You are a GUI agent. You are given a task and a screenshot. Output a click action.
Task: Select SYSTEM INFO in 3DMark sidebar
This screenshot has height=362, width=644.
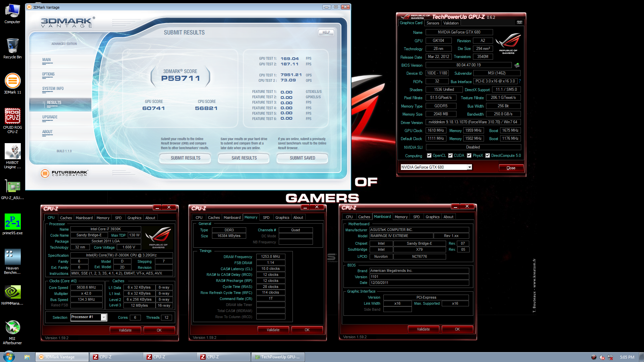(x=60, y=89)
